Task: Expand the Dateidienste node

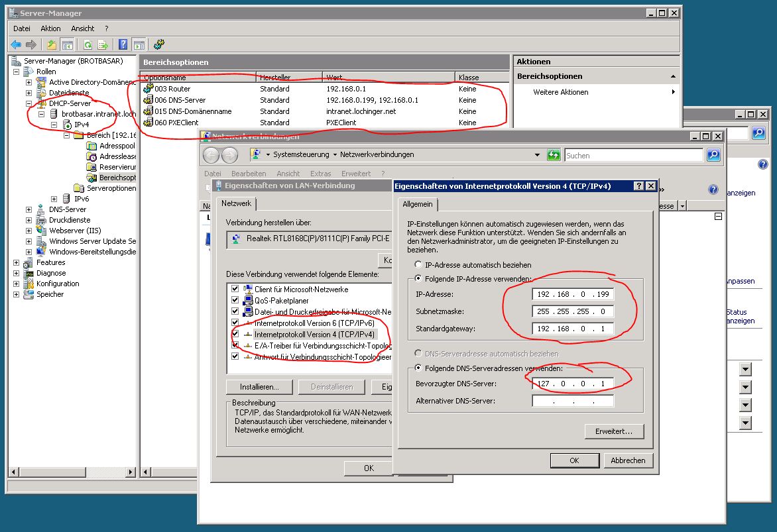Action: (x=29, y=93)
